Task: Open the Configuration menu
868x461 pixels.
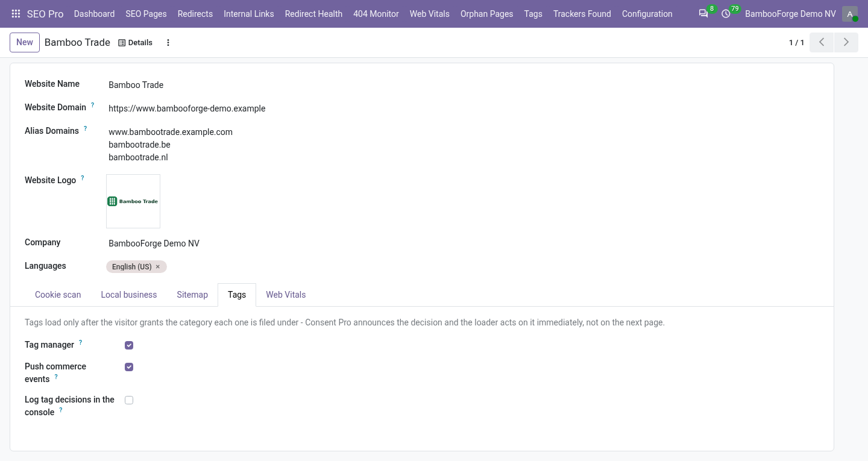Action: pyautogui.click(x=647, y=14)
